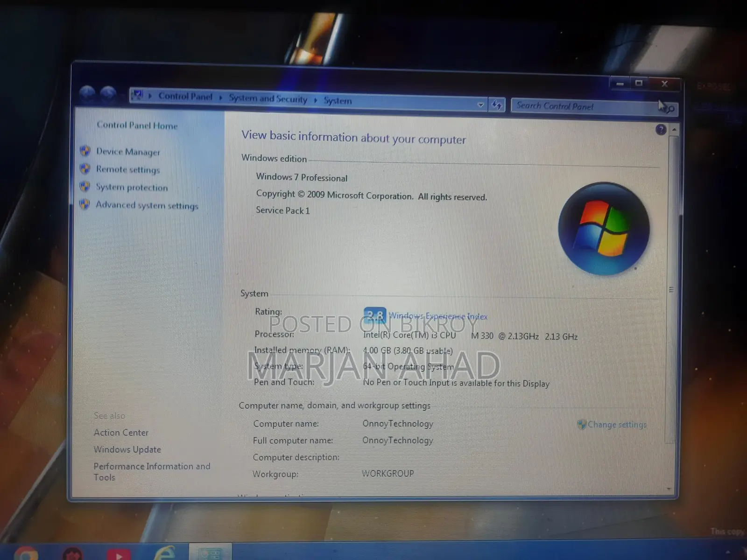
Task: Click the shield icon beside Change settings
Action: coord(582,424)
